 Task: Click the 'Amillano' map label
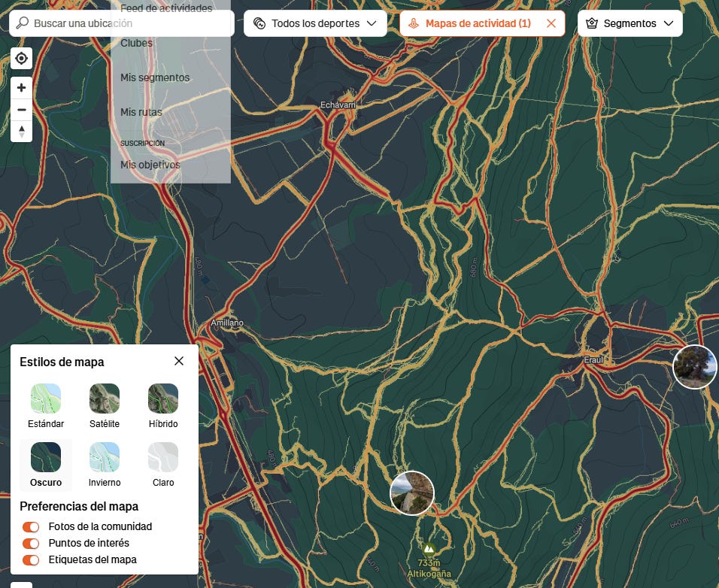[x=227, y=323]
